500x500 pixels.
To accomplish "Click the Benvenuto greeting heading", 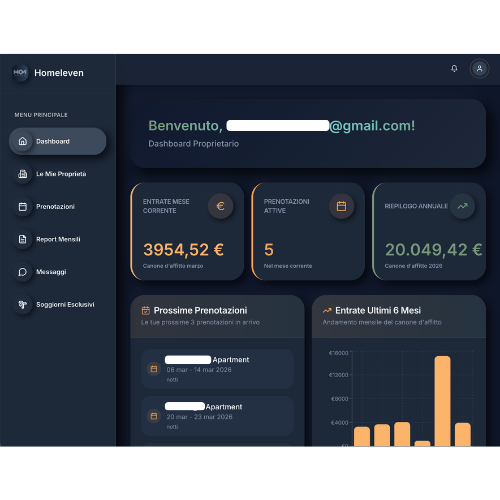I will pyautogui.click(x=282, y=126).
